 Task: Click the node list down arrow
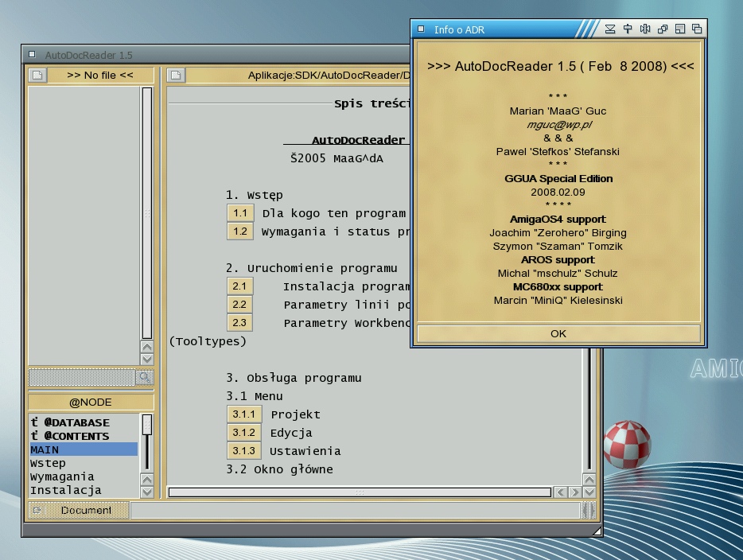tap(147, 492)
